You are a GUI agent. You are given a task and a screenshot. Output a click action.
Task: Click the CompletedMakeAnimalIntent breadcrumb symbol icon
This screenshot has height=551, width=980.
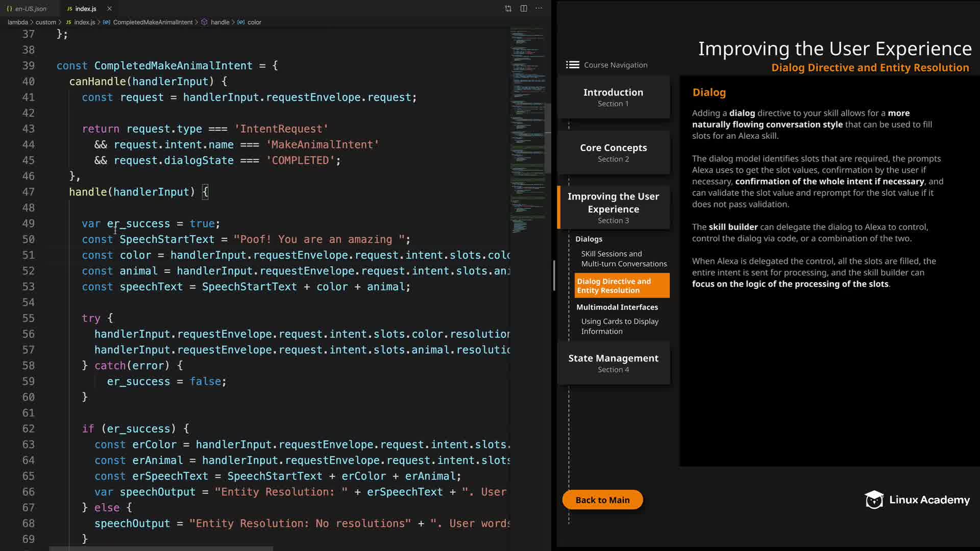[106, 22]
